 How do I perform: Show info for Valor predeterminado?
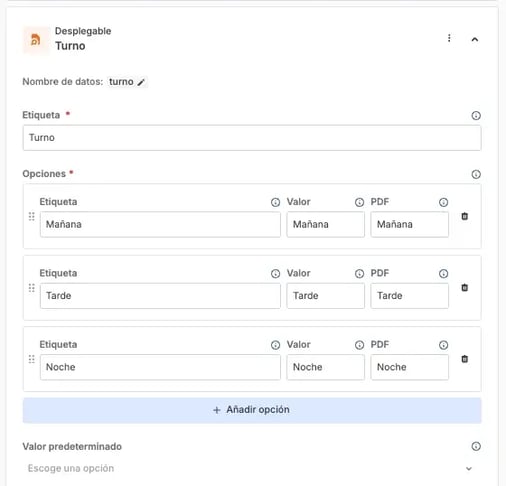(476, 446)
